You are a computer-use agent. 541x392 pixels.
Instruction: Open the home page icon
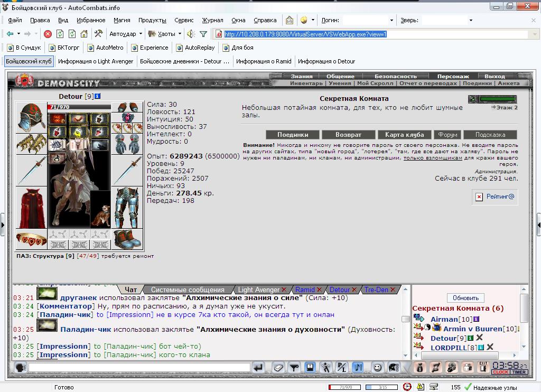84,34
